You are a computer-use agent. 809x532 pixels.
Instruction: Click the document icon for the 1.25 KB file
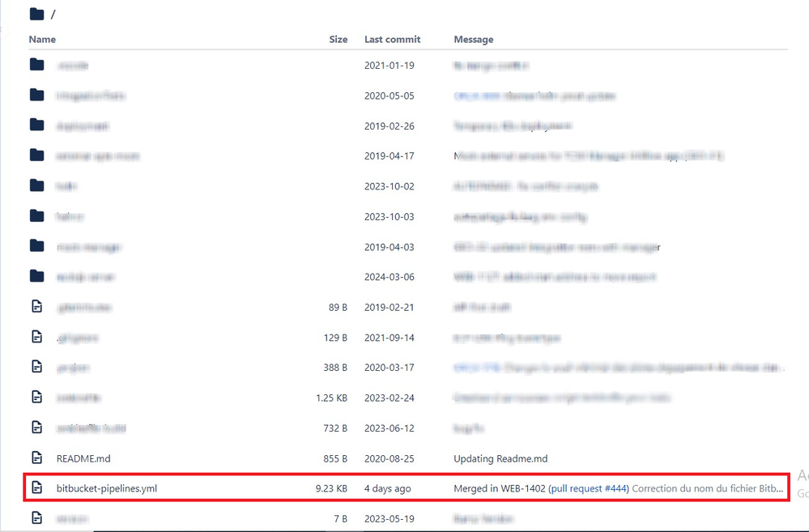point(37,398)
